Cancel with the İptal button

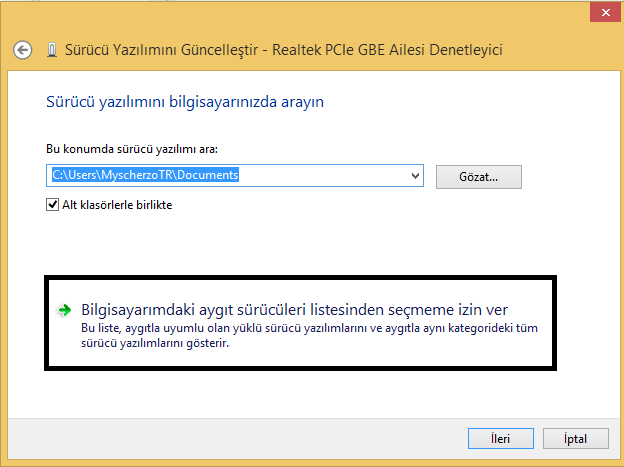pyautogui.click(x=577, y=438)
